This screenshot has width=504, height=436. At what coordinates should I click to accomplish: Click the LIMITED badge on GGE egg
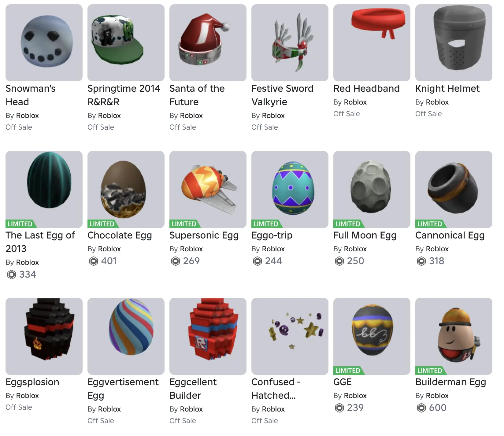click(x=348, y=371)
